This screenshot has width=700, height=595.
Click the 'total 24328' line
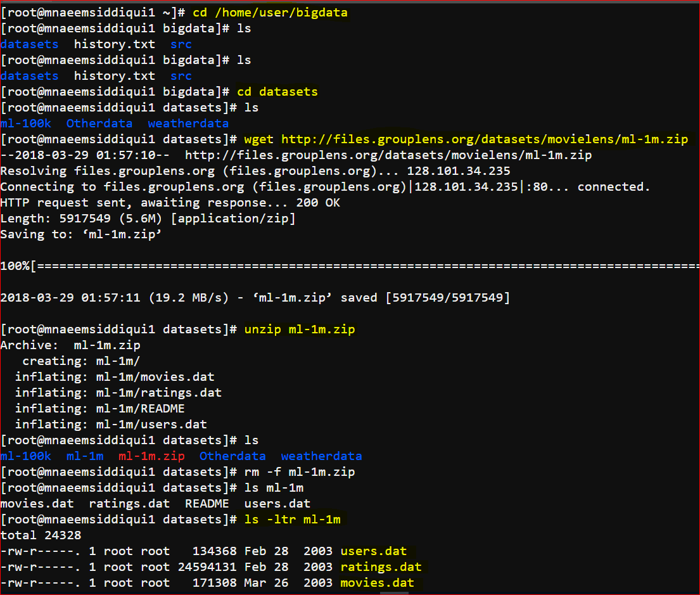tap(41, 535)
